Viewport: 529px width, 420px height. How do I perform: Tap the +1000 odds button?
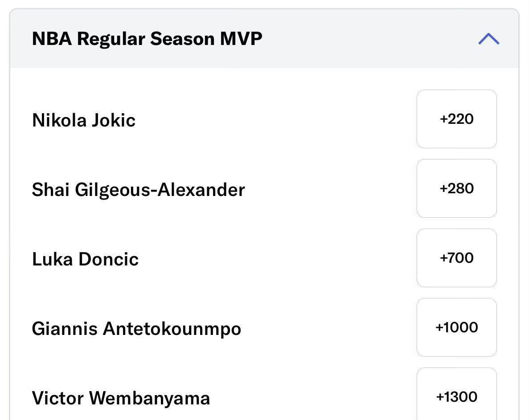tap(456, 327)
